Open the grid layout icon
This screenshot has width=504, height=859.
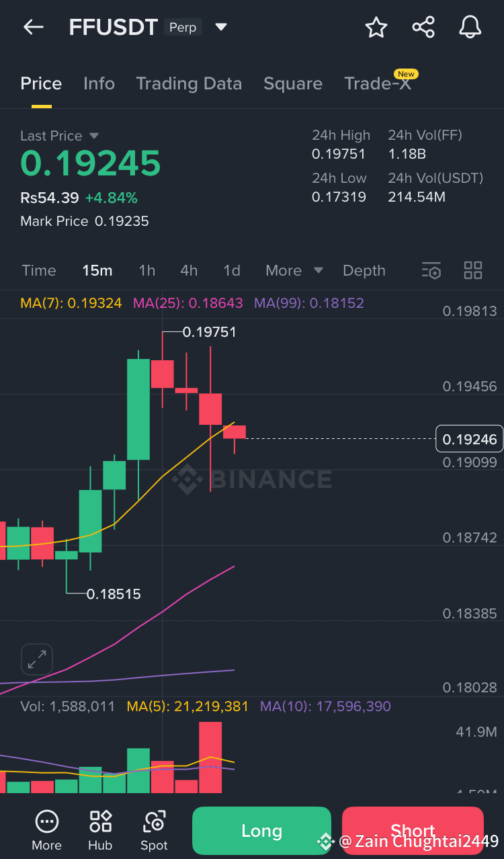coord(473,270)
